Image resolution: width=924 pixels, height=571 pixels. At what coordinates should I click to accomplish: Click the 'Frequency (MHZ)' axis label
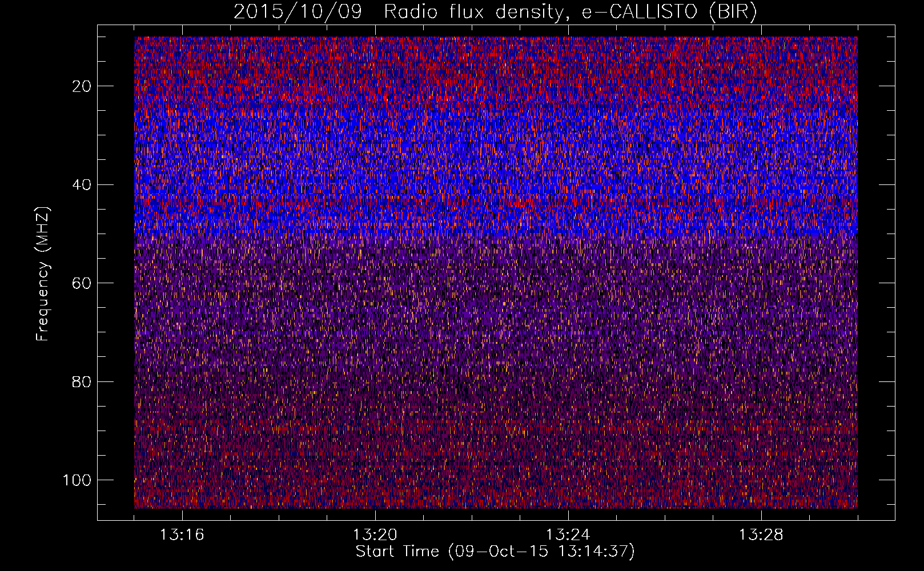click(43, 274)
